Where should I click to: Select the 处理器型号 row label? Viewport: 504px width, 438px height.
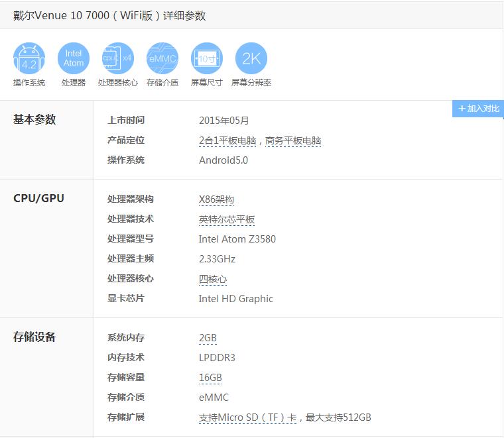(x=131, y=239)
